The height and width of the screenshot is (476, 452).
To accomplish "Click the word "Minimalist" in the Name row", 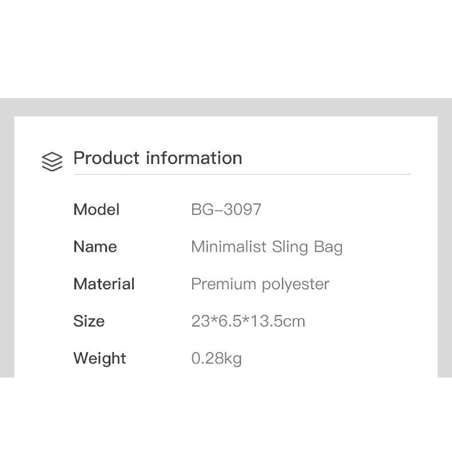I will coord(229,247).
